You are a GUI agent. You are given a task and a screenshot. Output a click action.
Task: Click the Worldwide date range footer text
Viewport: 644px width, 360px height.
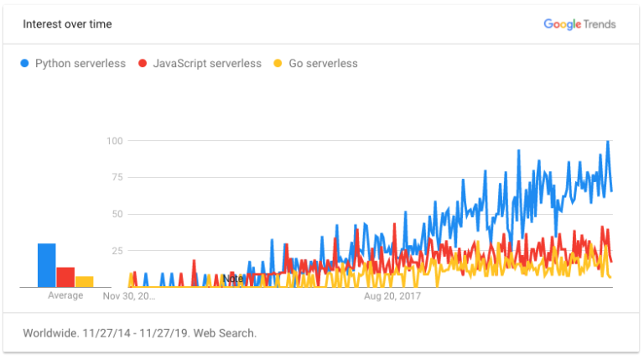[x=140, y=333]
